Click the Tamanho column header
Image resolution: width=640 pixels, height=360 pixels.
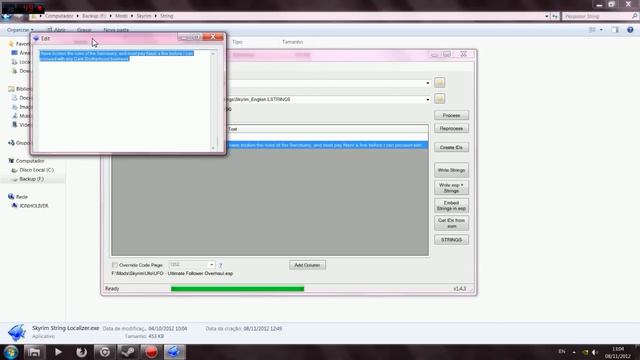pos(292,42)
